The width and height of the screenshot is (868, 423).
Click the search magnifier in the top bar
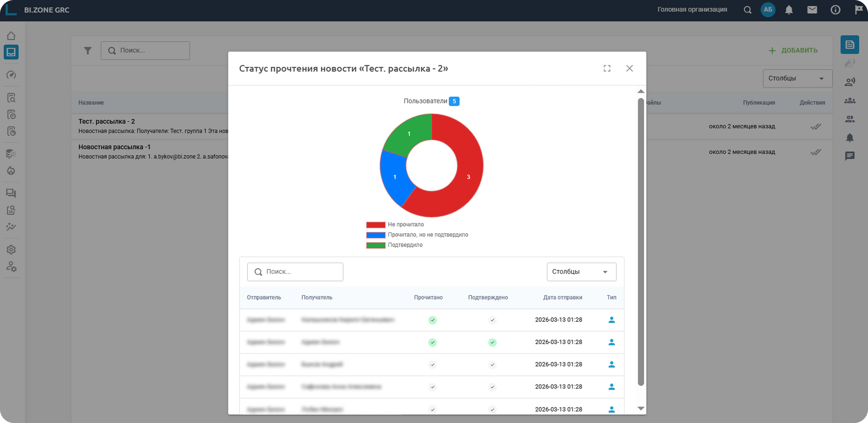[x=747, y=10]
